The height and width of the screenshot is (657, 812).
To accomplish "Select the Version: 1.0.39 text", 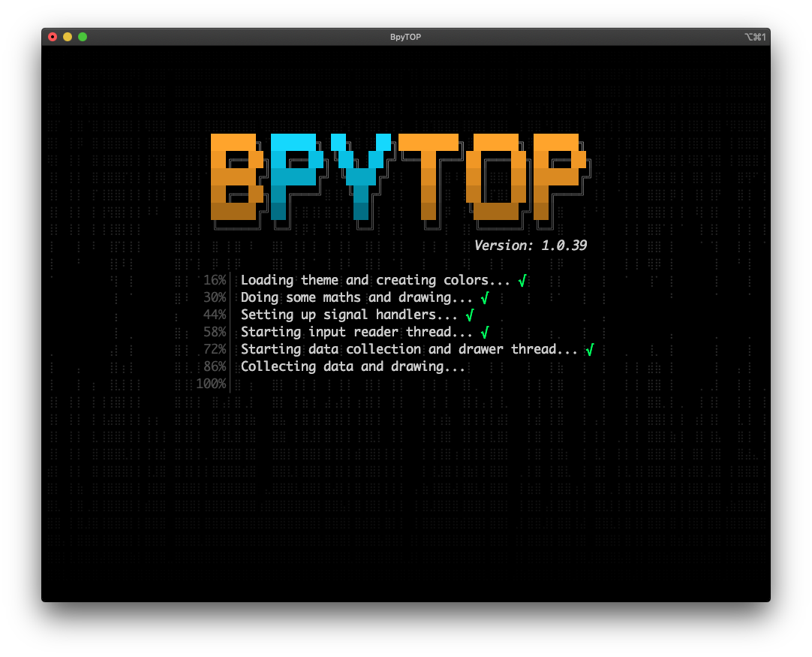I will 531,245.
